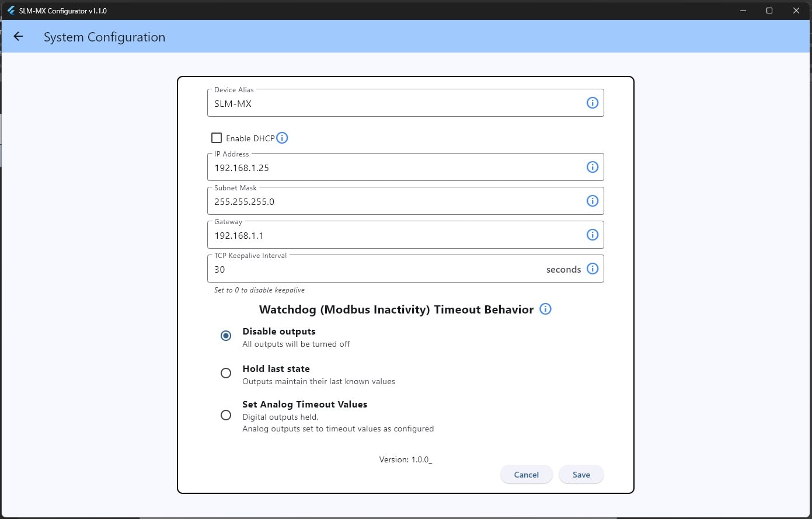Open info icon for TCP Keepalive Interval
This screenshot has width=812, height=519.
coord(592,269)
